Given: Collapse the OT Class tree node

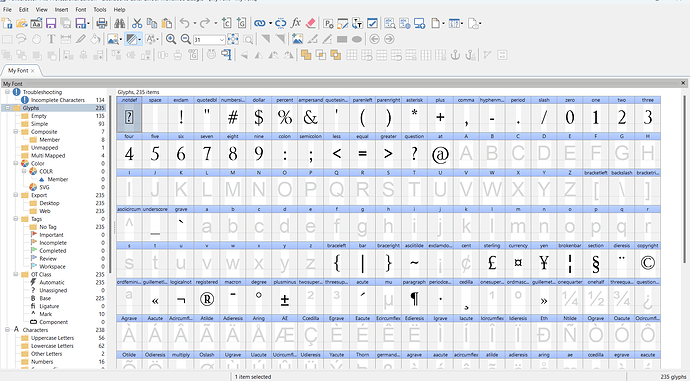Looking at the screenshot, I should (15, 274).
